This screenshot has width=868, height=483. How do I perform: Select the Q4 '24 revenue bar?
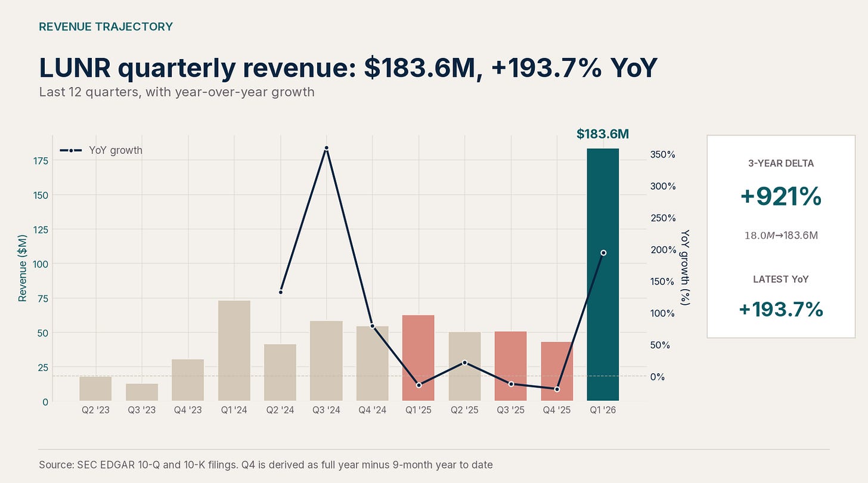coord(373,364)
